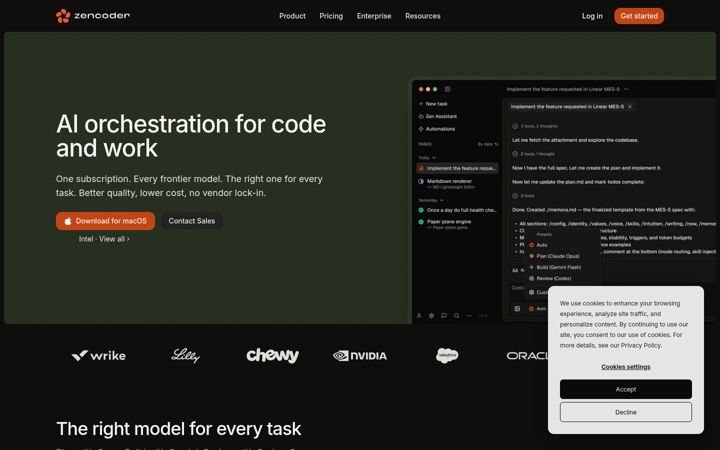
Task: Open the more options dots beside task title
Action: click(626, 89)
